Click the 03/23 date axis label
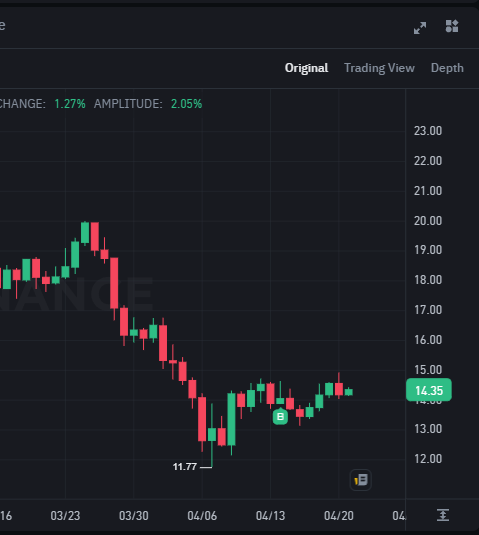The width and height of the screenshot is (479, 535). pyautogui.click(x=65, y=516)
